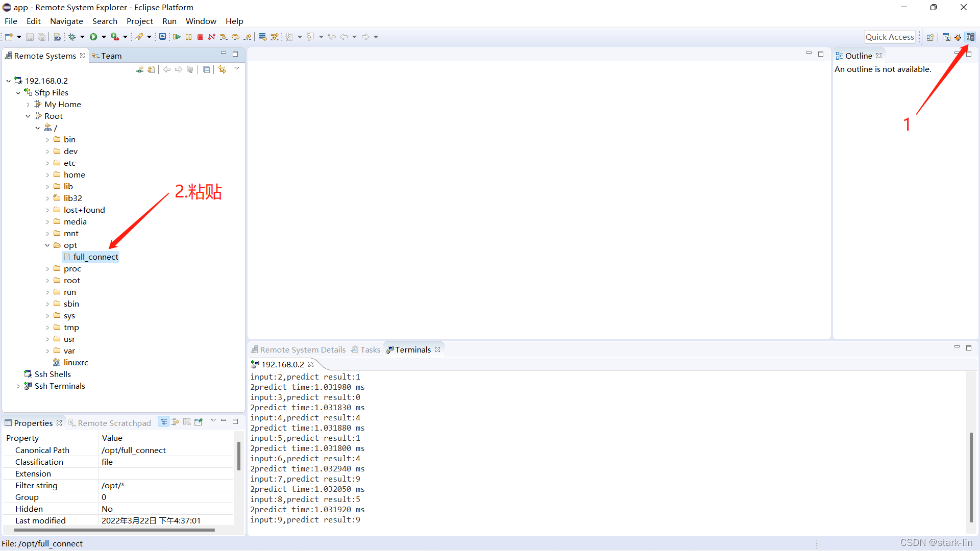Click the Outline panel icon
Viewport: 980px width, 551px height.
pyautogui.click(x=840, y=56)
